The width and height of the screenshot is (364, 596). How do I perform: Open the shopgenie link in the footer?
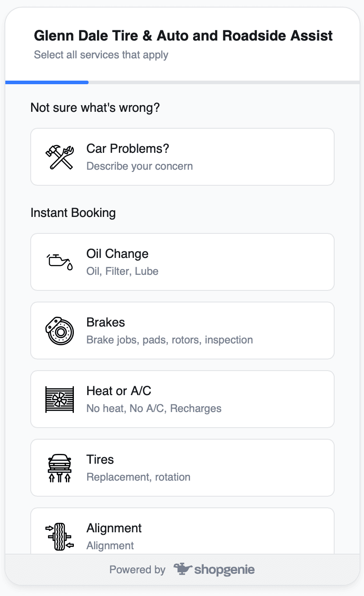coord(214,569)
